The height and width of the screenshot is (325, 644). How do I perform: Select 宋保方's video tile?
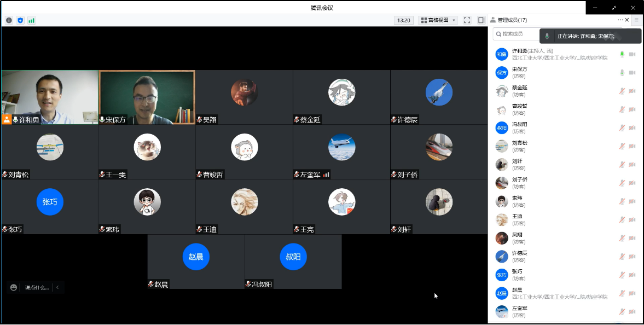pos(147,97)
